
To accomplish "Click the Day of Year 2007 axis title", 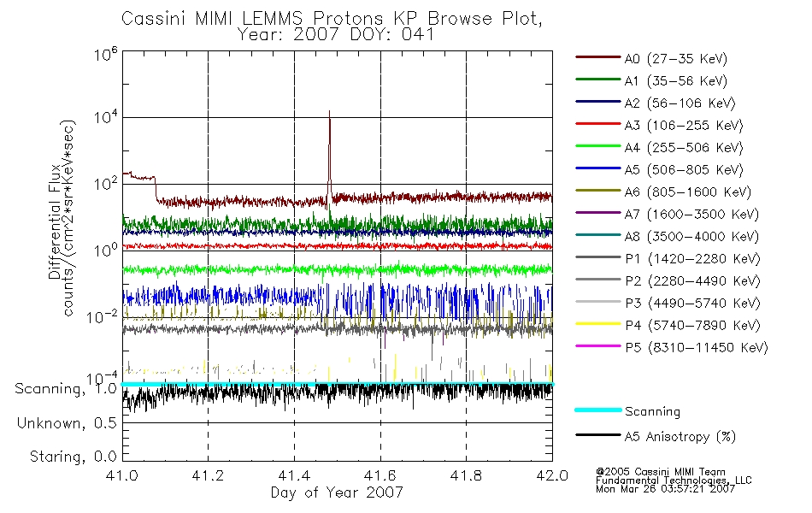I will click(x=337, y=492).
